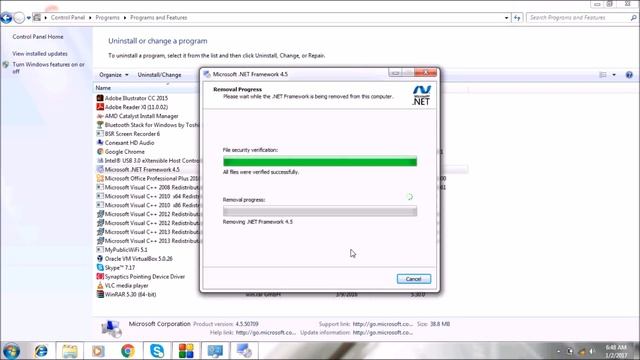
Task: Select Adobe Reader XI (11.0.02) entry
Action: pyautogui.click(x=136, y=107)
